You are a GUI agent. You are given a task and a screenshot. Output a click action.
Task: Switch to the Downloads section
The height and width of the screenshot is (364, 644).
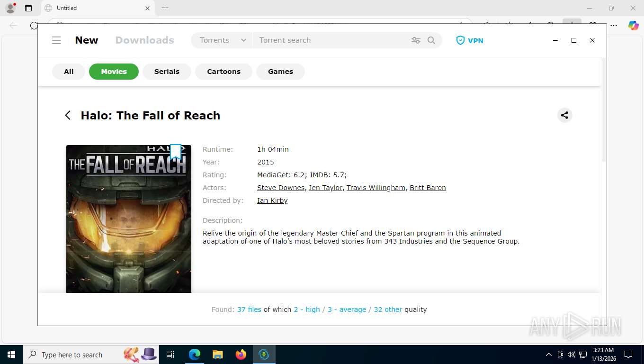click(144, 40)
